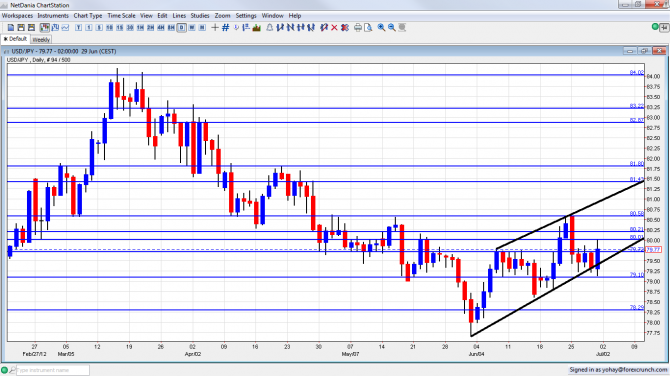Zoom out with the magnifier minus icon
The width and height of the screenshot is (670, 376).
(391, 27)
